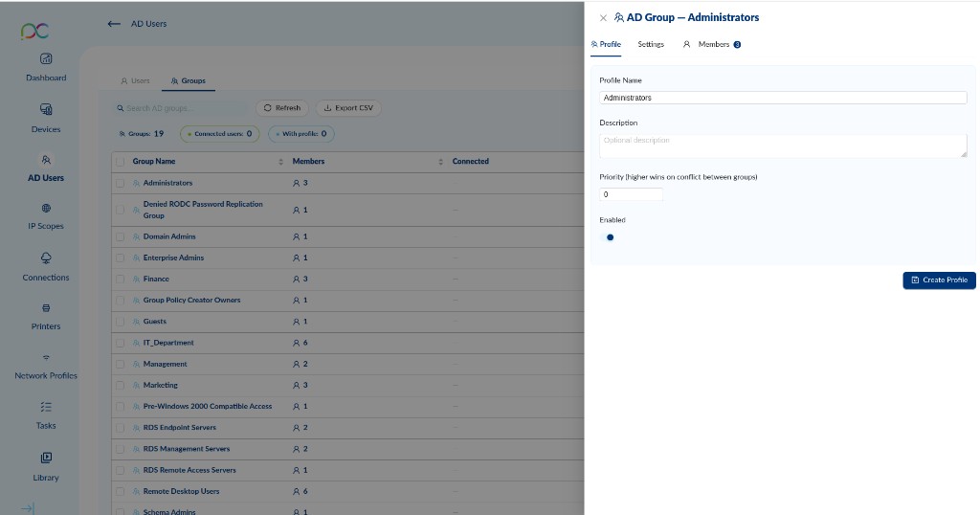Open the IP Scopes globe icon
Screen dimensions: 980x515
click(46, 208)
